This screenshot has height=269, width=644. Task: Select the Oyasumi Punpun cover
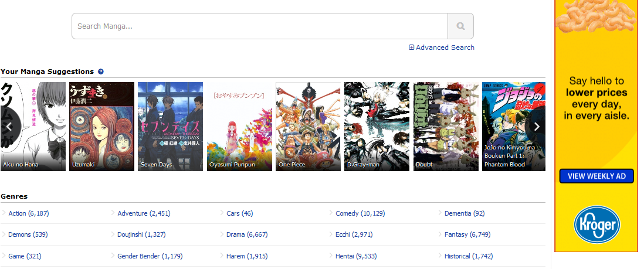[239, 126]
